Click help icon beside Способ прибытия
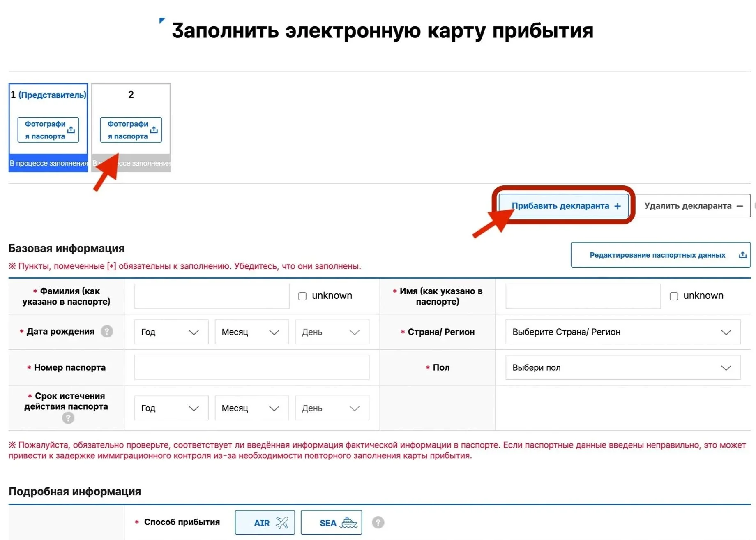 (x=378, y=523)
